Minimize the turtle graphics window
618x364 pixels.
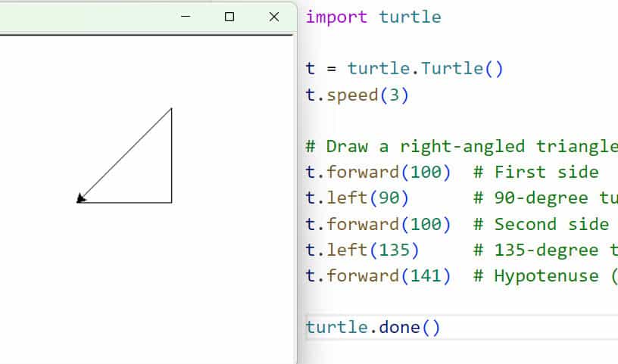[x=186, y=17]
